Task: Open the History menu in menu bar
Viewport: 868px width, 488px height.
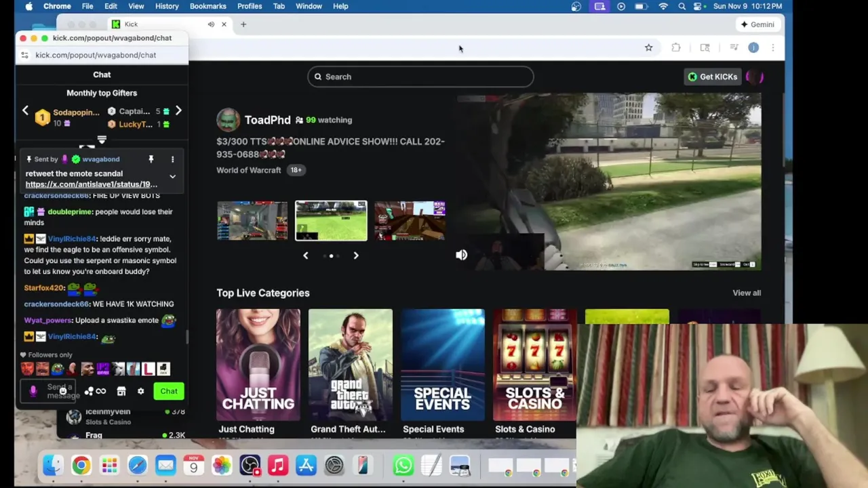Action: pos(167,6)
